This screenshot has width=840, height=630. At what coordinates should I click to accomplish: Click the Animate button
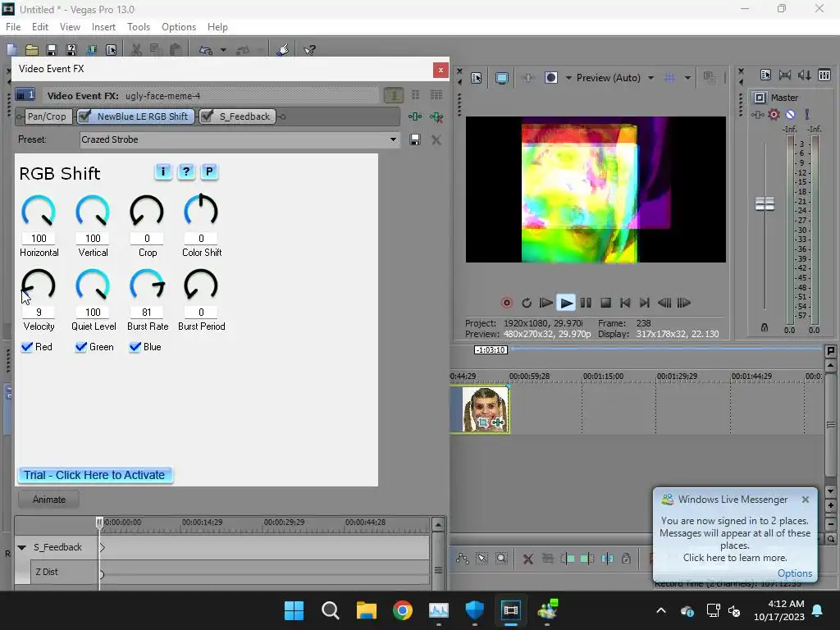[48, 500]
